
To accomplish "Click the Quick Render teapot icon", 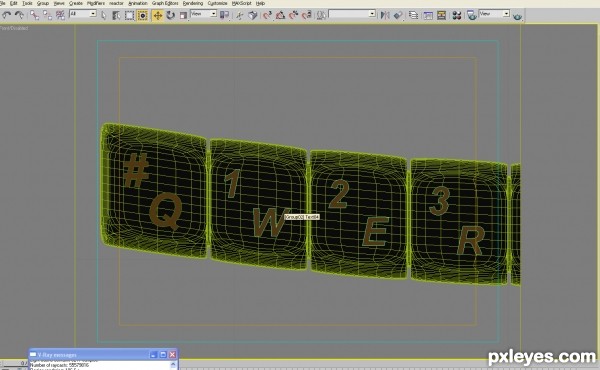I will coord(517,16).
